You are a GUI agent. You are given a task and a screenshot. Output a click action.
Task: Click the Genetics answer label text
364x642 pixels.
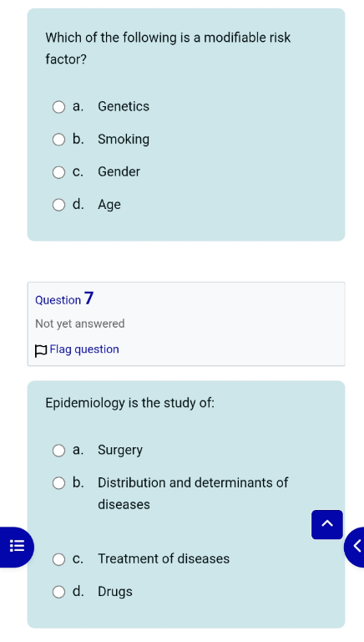(x=124, y=106)
